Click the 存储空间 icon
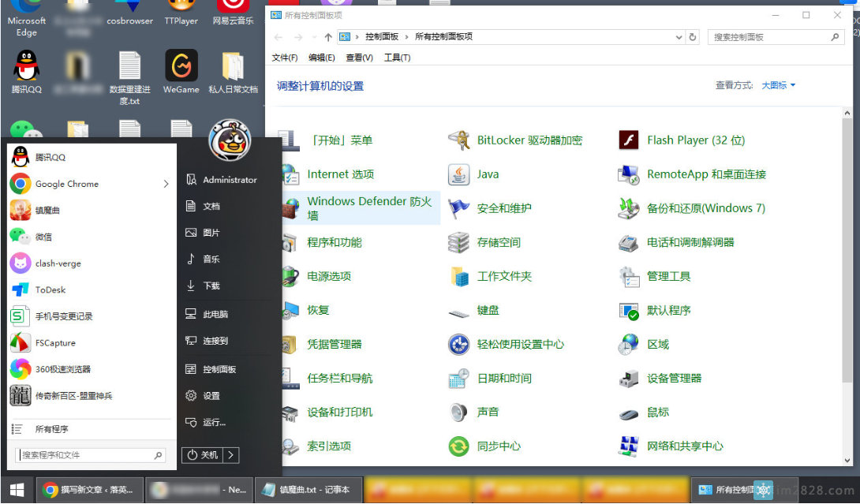860x504 pixels. point(458,242)
